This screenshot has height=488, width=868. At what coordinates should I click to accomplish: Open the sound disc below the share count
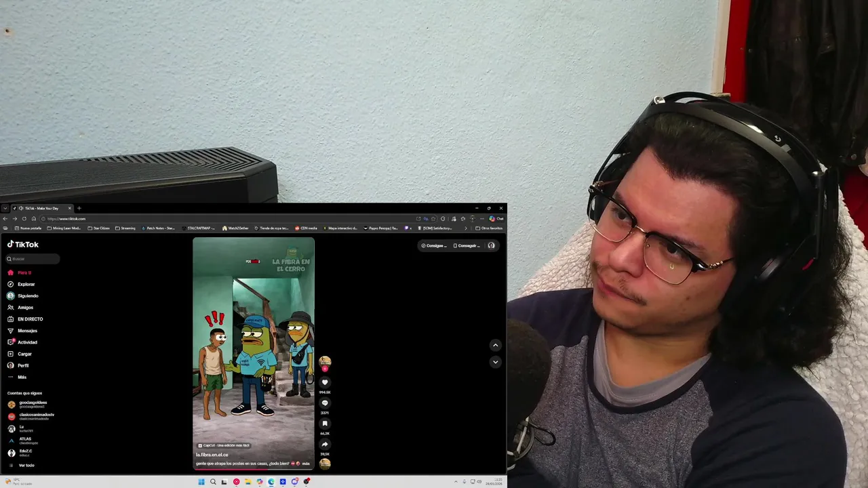[325, 464]
